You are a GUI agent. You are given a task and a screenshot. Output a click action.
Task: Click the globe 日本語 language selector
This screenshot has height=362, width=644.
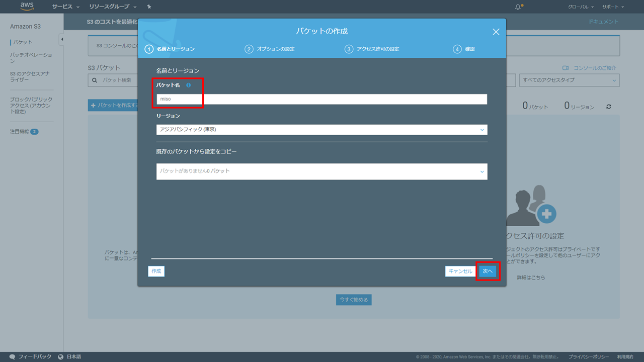tap(69, 356)
